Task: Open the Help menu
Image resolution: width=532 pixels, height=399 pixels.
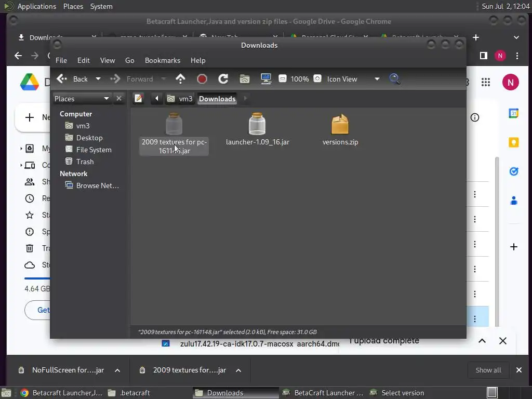Action: pos(198,60)
